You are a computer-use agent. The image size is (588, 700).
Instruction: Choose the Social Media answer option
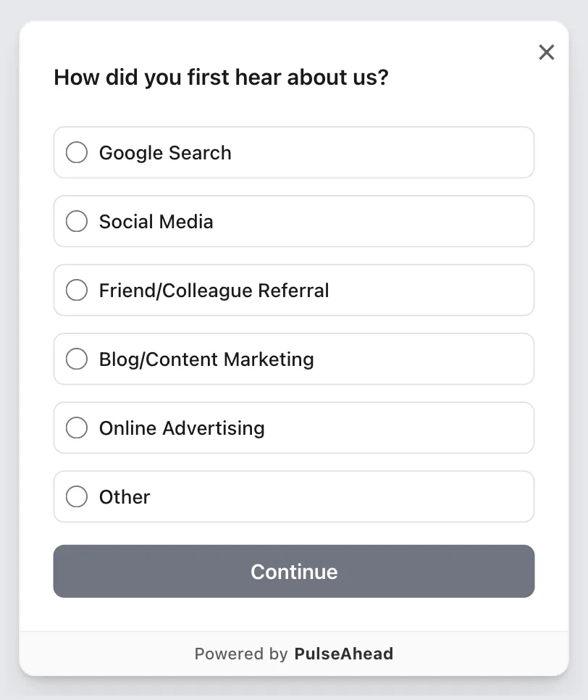tap(294, 221)
